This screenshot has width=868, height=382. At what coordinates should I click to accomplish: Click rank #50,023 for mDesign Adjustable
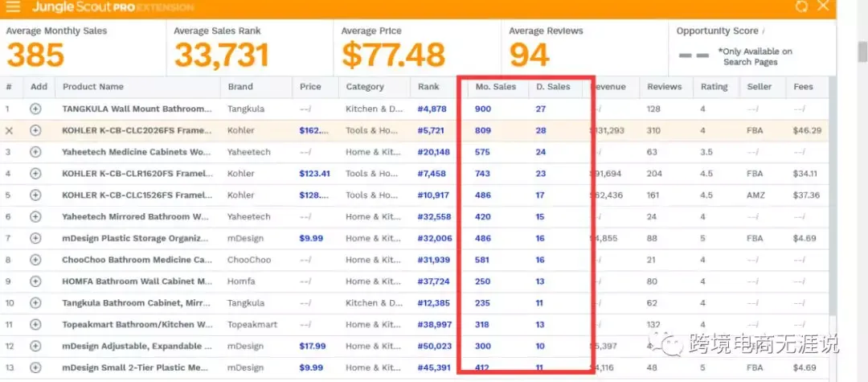[x=435, y=347]
